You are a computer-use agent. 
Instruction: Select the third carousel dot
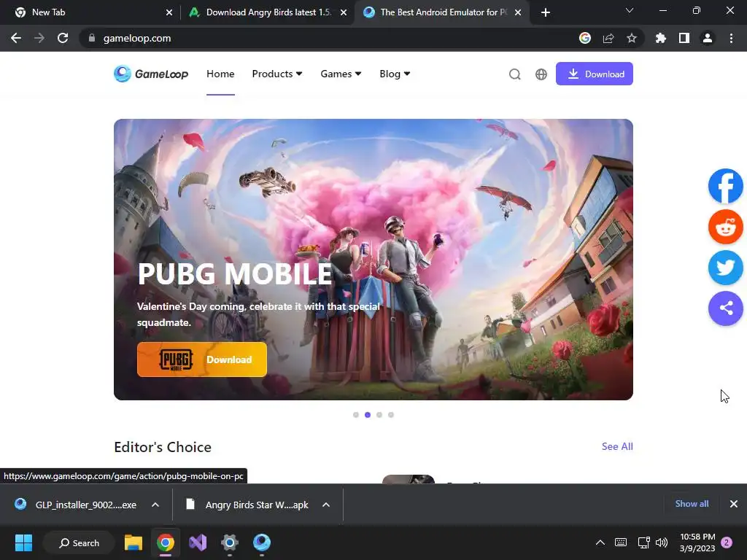point(379,415)
